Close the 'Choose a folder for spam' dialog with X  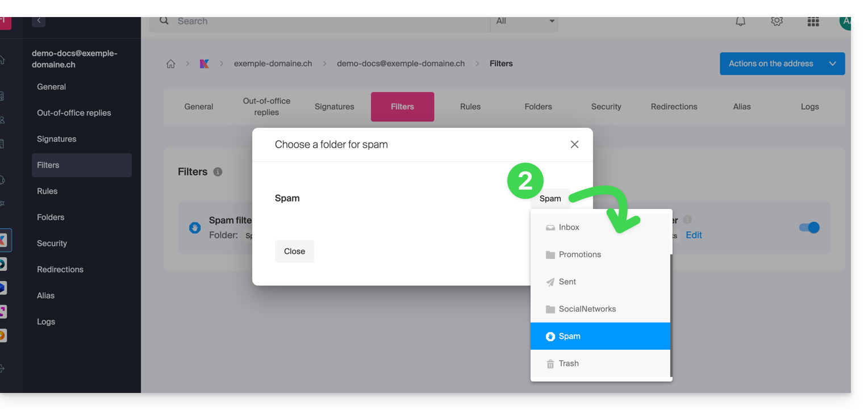pyautogui.click(x=574, y=144)
